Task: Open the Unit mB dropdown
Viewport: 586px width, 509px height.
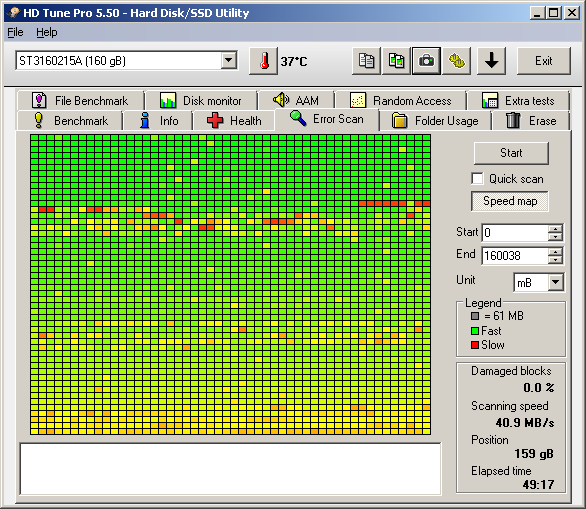Action: 556,282
